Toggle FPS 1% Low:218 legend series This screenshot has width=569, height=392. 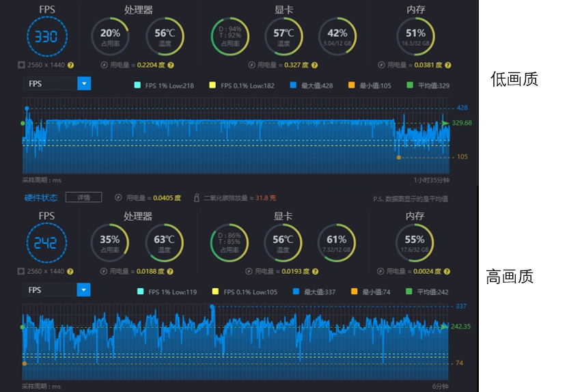[164, 85]
